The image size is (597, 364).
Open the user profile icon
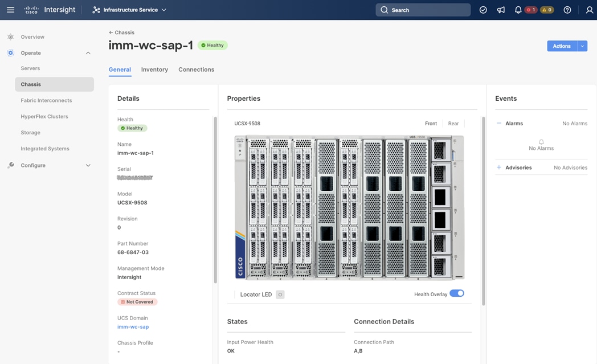(x=590, y=10)
